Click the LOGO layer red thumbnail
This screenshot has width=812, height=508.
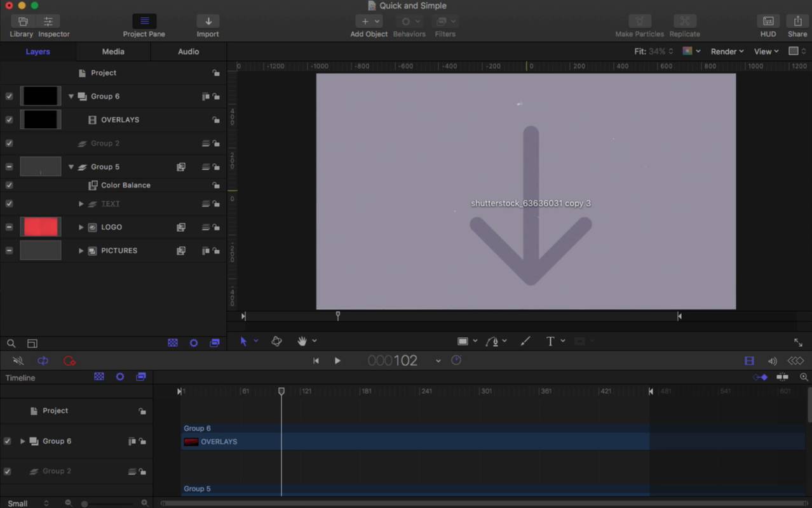pos(41,227)
